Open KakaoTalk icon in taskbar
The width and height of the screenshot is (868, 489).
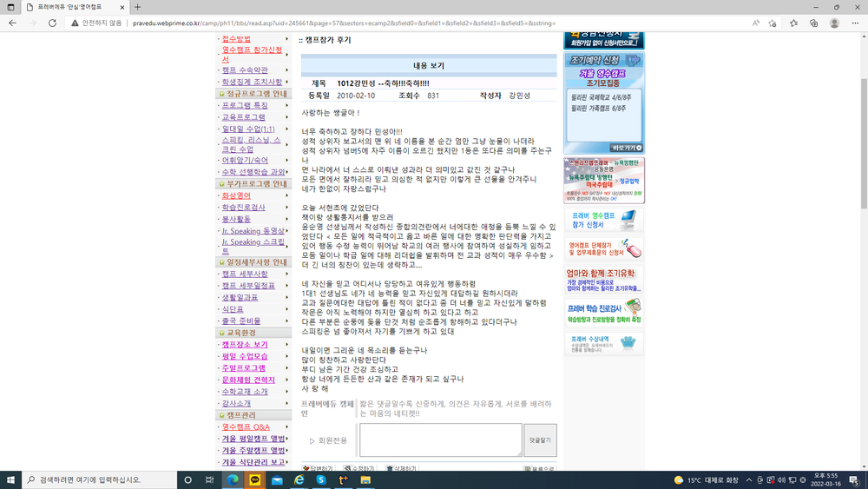(x=254, y=479)
